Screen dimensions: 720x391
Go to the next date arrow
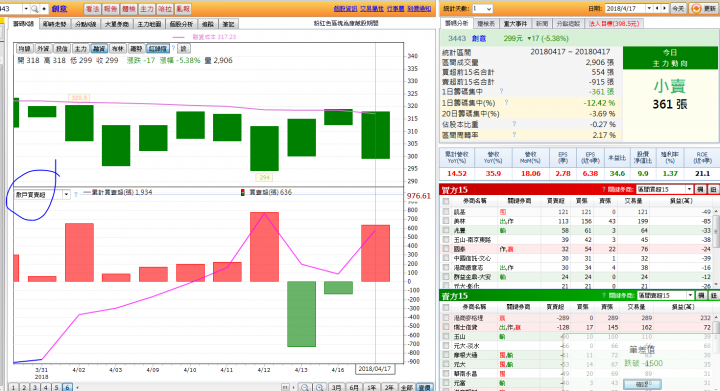point(664,9)
